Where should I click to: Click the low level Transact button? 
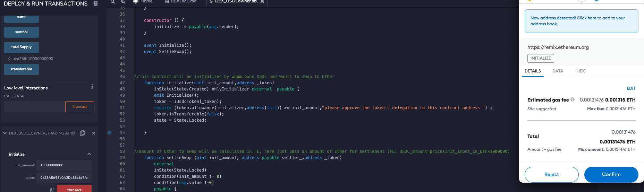80,107
